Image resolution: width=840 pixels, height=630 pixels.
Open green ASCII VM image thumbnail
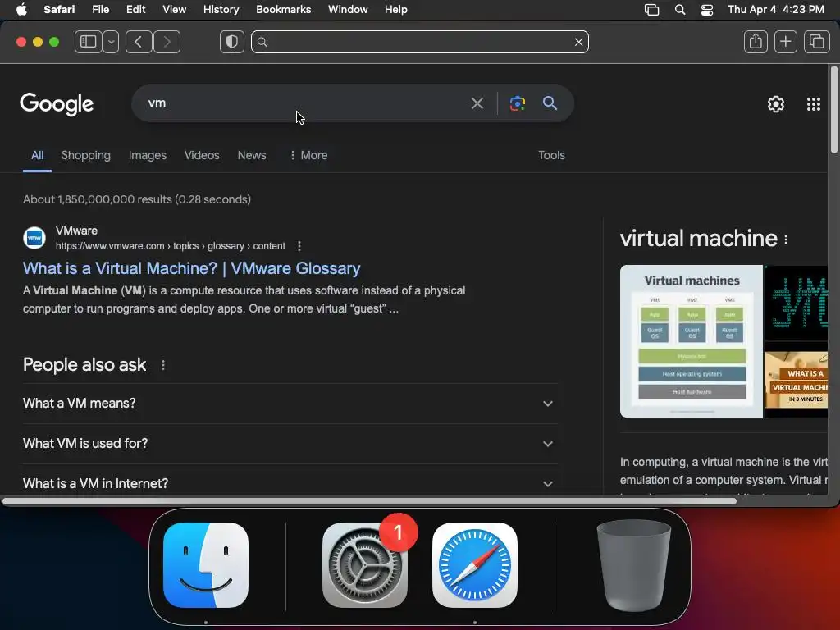[796, 303]
